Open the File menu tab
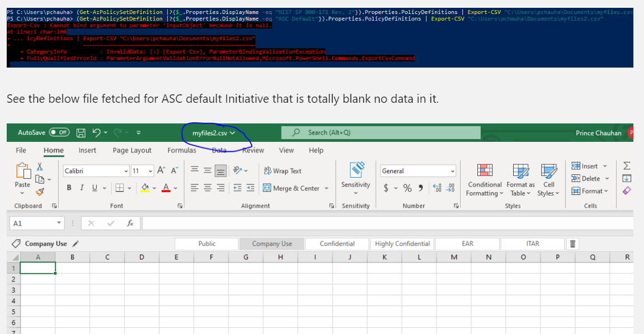 click(x=21, y=150)
